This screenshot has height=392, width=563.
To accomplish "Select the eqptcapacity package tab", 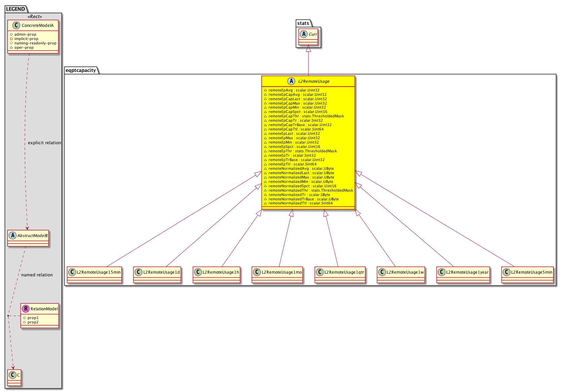I will 81,70.
